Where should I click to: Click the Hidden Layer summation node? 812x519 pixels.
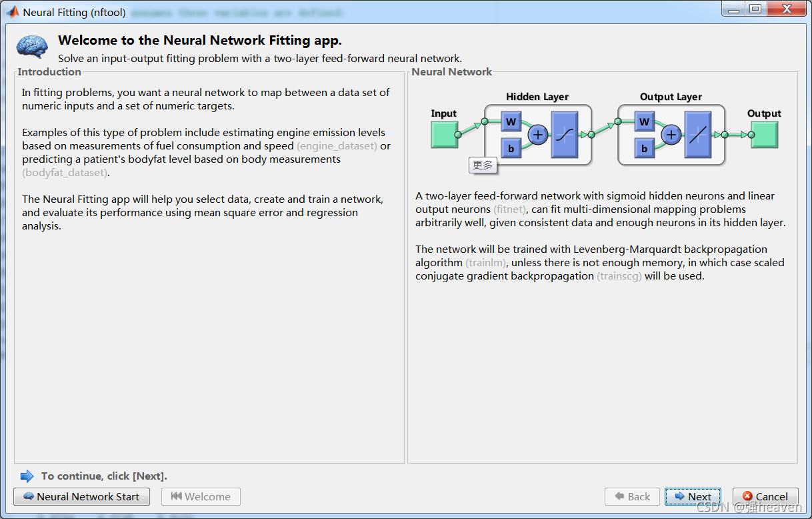tap(538, 135)
